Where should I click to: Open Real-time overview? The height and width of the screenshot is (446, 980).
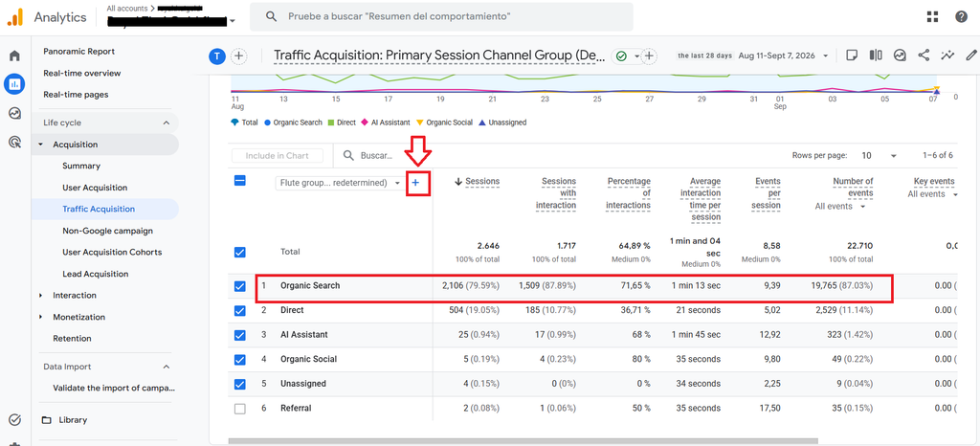pos(82,73)
